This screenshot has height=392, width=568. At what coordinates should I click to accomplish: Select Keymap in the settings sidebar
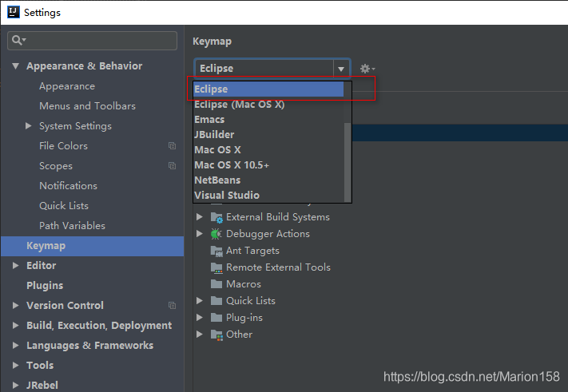93,246
